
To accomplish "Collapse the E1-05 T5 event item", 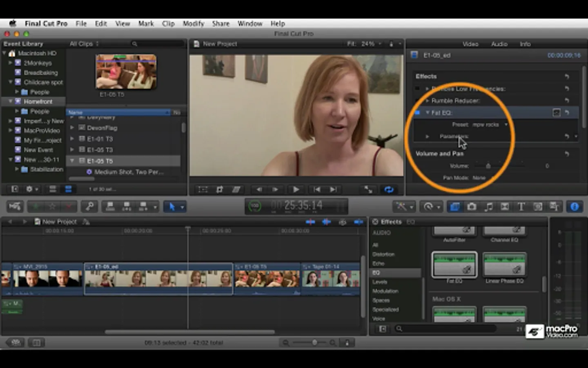I will (72, 161).
